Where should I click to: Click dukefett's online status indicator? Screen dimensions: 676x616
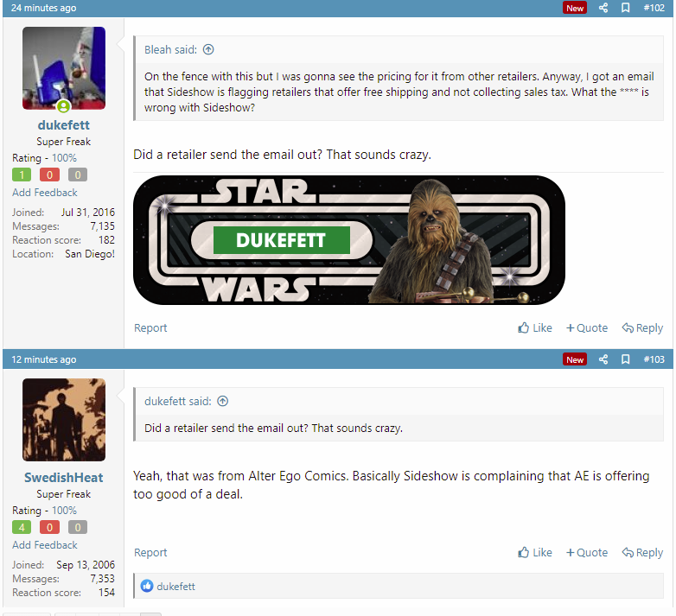tap(63, 106)
